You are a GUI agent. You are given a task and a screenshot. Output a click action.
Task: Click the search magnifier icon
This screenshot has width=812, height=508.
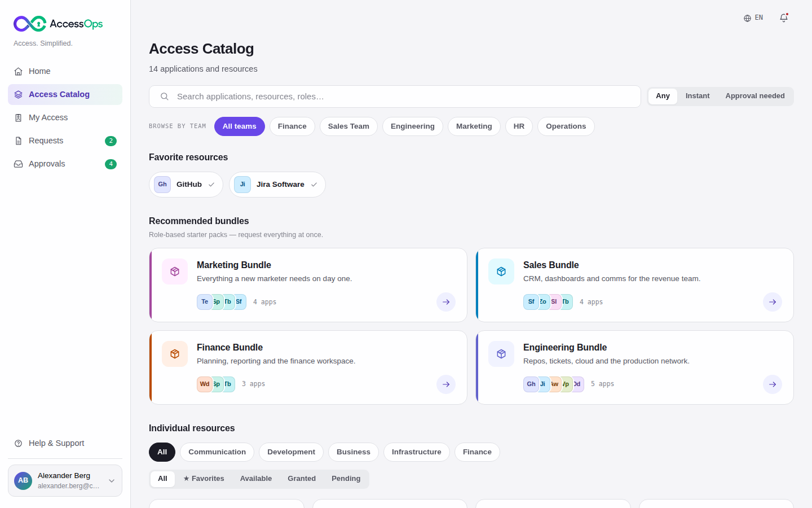tap(165, 97)
